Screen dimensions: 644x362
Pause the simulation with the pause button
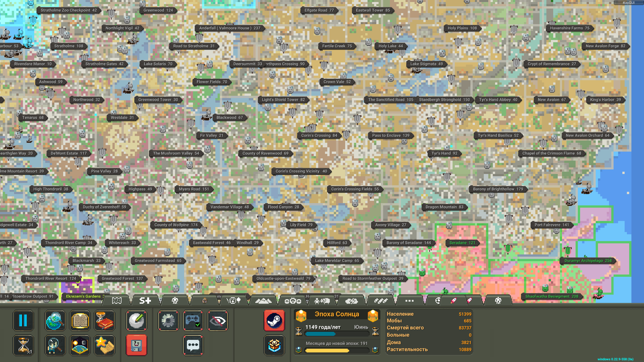click(23, 320)
